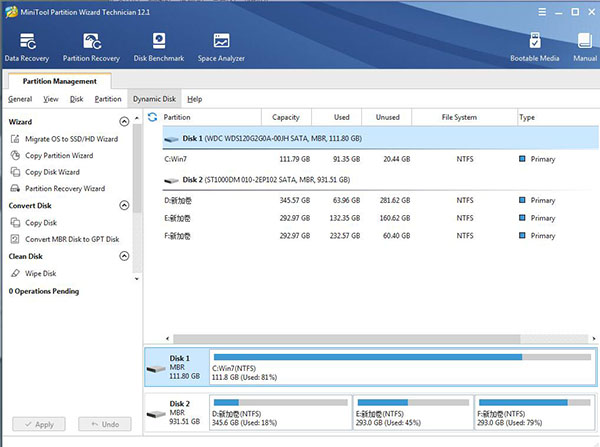Open the Disk menu
The height and width of the screenshot is (447, 600).
(77, 99)
